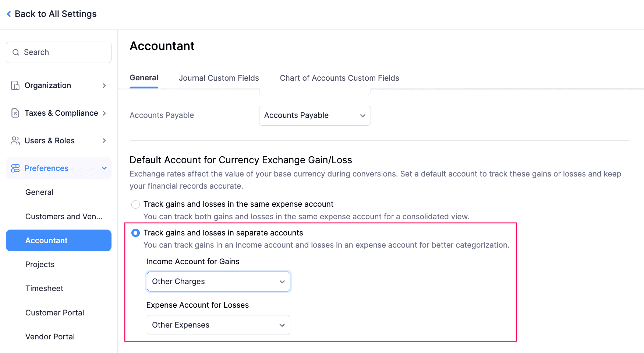Open the Accountant preferences item
This screenshot has height=353, width=644.
click(x=46, y=240)
